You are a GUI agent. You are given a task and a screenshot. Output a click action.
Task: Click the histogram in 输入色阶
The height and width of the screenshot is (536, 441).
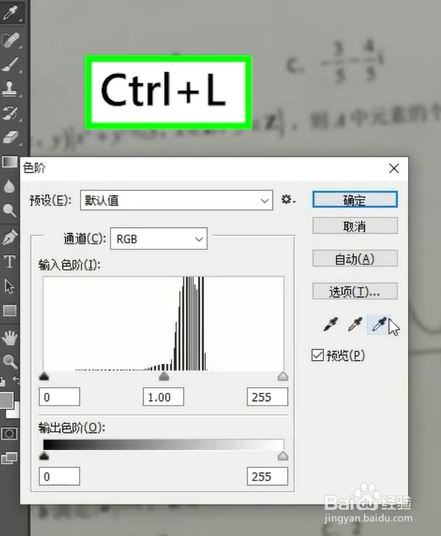pyautogui.click(x=163, y=323)
